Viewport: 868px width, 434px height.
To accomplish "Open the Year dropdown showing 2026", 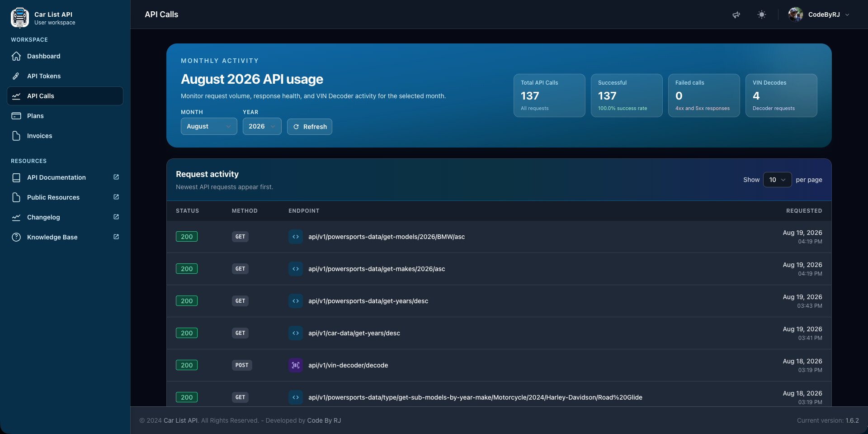I will coord(262,126).
